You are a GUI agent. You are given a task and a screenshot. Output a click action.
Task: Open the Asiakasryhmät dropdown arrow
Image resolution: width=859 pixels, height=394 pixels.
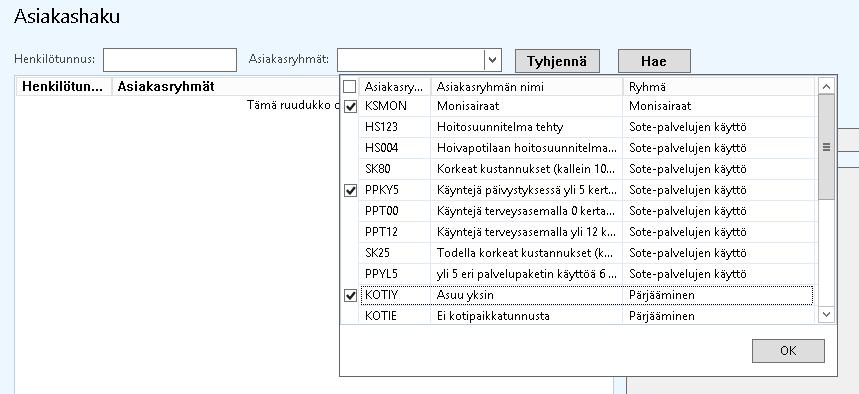(493, 60)
